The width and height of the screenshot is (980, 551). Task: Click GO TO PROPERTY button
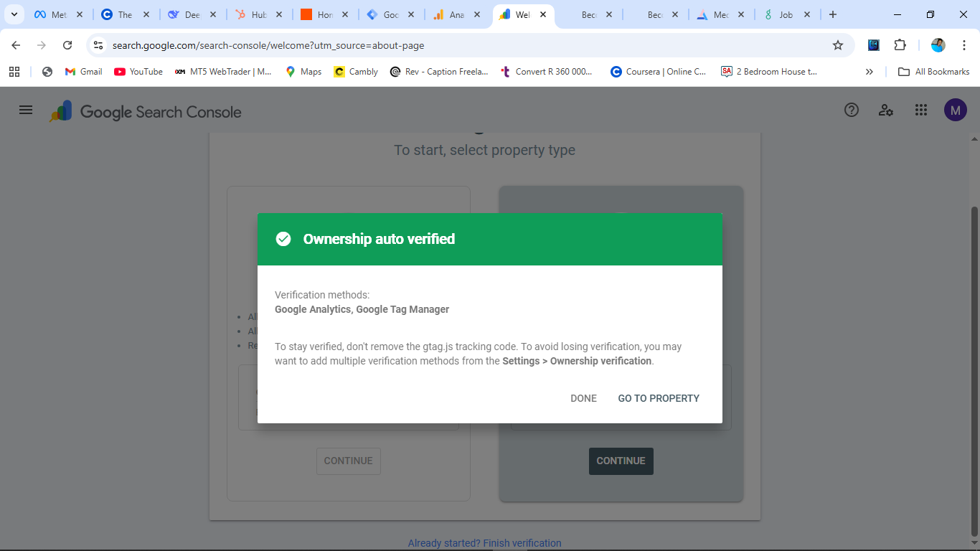(659, 398)
